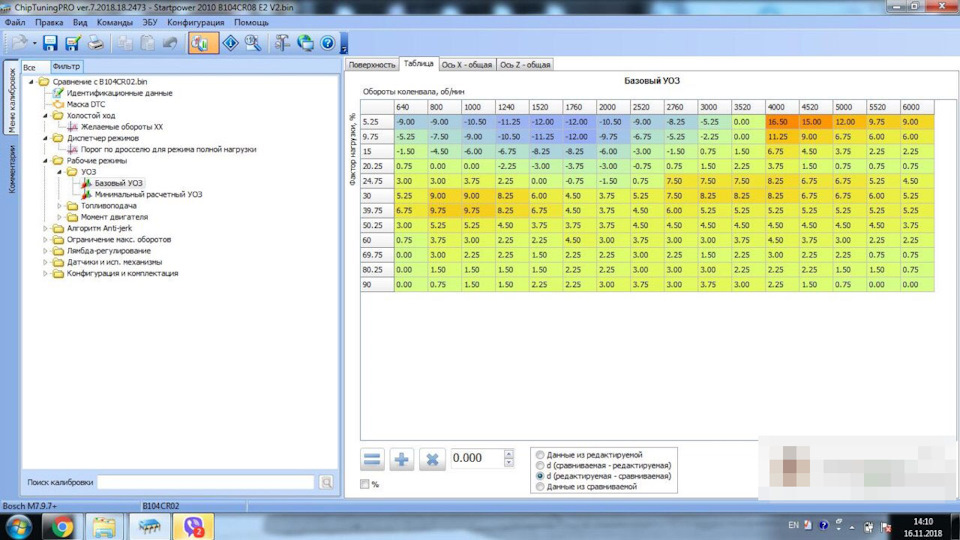Click the save-as icon with pencil

(73, 43)
